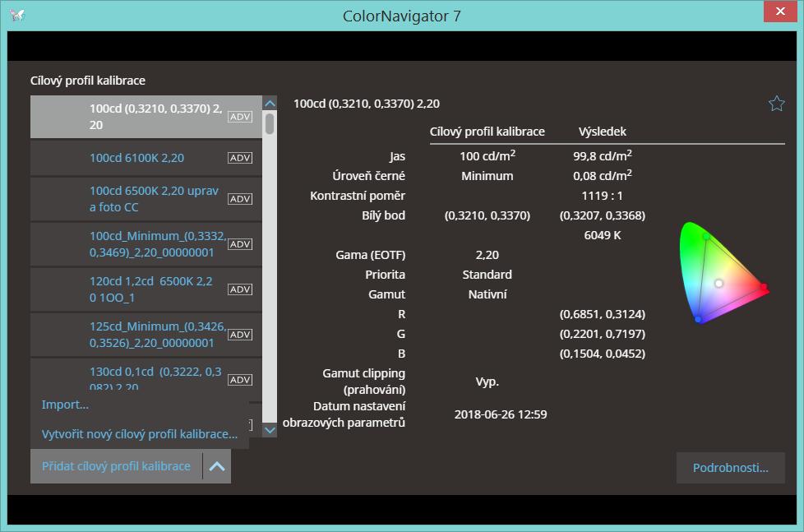This screenshot has height=532, width=804.
Task: Click ADV badge on selected 100cd (0,3210 target
Action: pos(240,117)
